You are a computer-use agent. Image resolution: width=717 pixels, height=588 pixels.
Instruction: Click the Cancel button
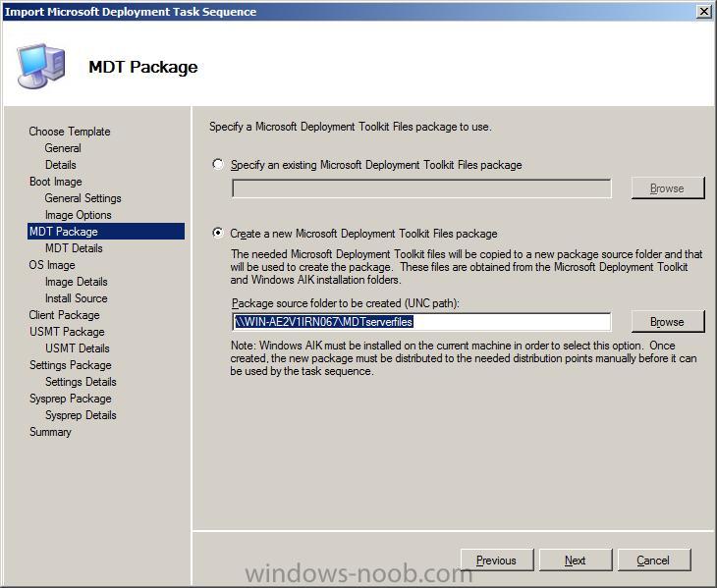pos(654,561)
